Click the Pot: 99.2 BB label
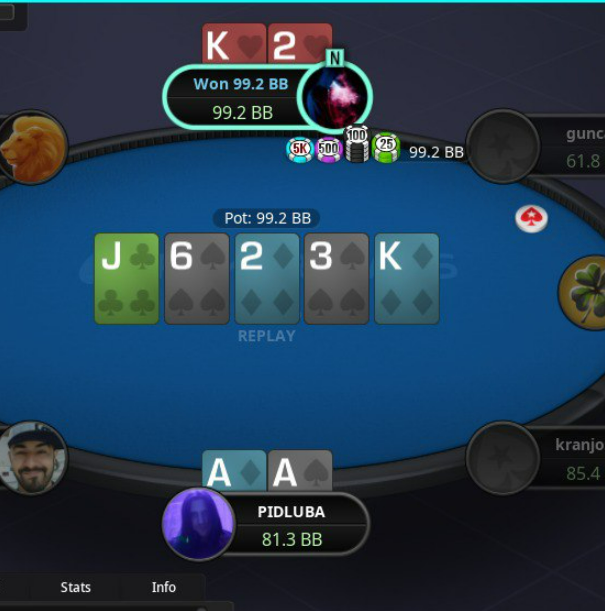 [x=267, y=218]
